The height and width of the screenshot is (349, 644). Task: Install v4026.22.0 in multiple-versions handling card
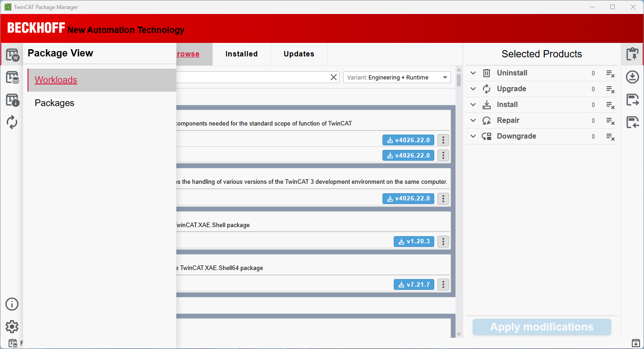click(409, 199)
